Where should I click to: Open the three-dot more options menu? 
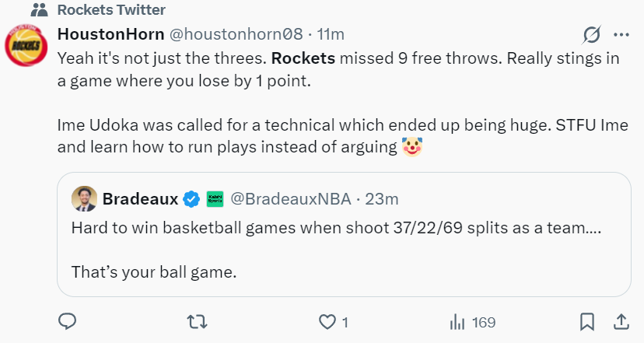(x=621, y=35)
